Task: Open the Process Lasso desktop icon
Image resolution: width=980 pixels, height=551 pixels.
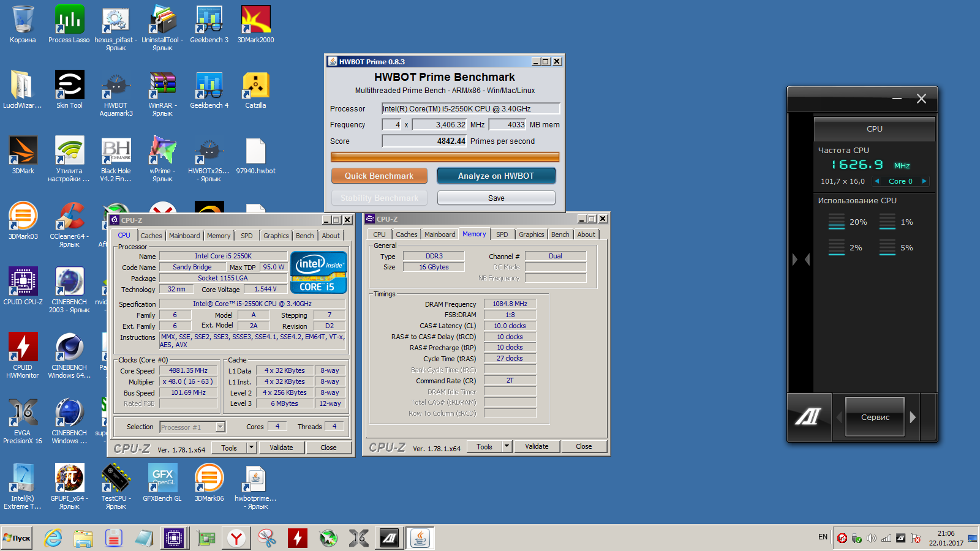Action: point(69,25)
